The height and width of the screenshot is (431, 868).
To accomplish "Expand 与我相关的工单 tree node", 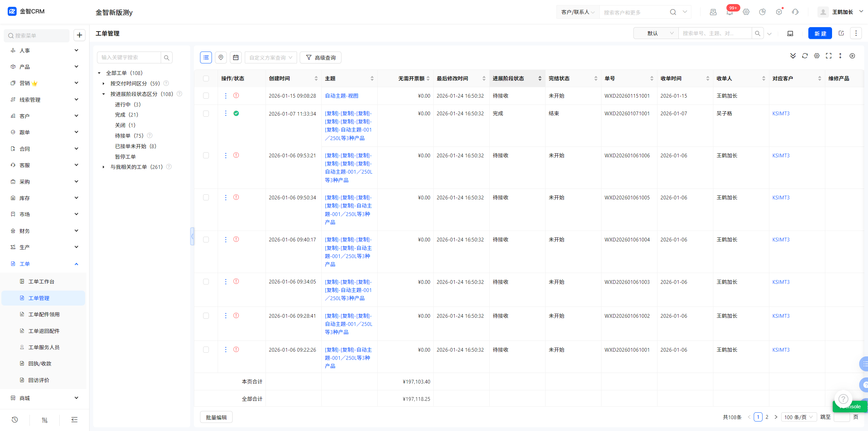I will [103, 167].
